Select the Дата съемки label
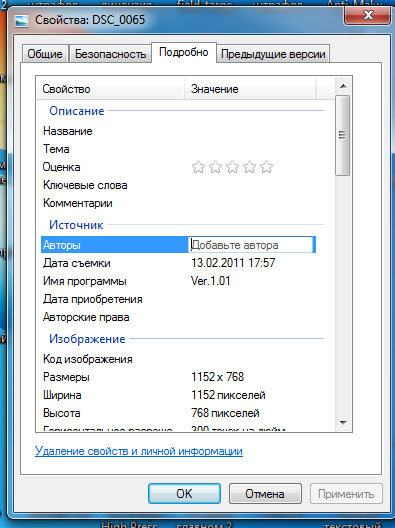The image size is (395, 528). [76, 263]
